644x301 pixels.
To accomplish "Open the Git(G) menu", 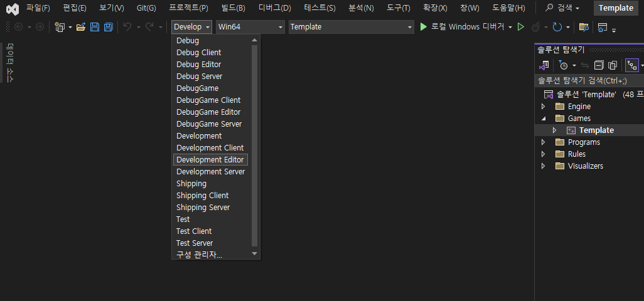I will click(146, 8).
